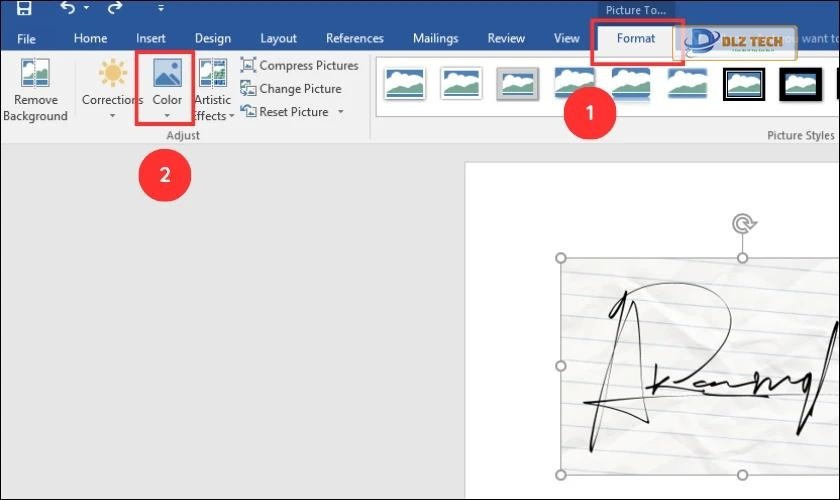
Task: Select the first picture style thumbnail
Action: point(405,84)
